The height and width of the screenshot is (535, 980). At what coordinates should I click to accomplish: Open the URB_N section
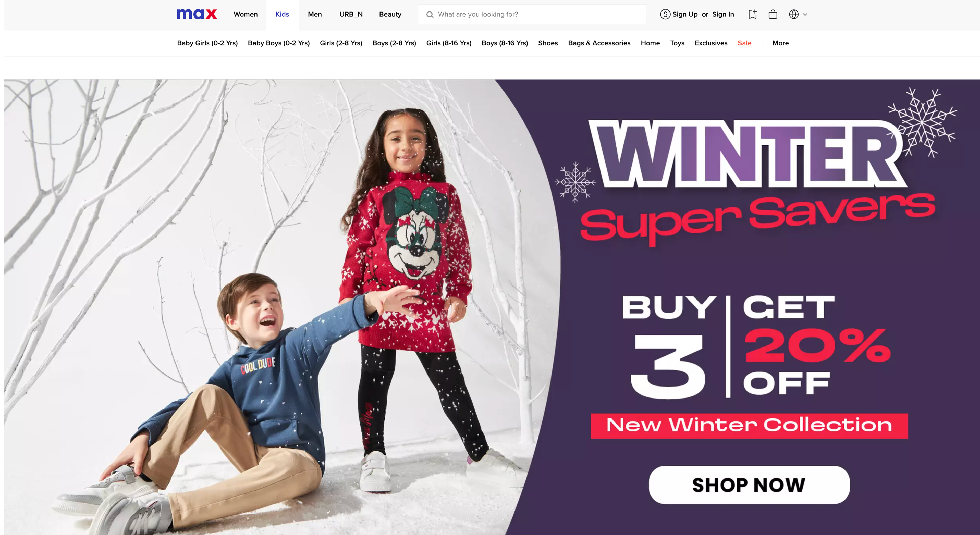coord(351,15)
